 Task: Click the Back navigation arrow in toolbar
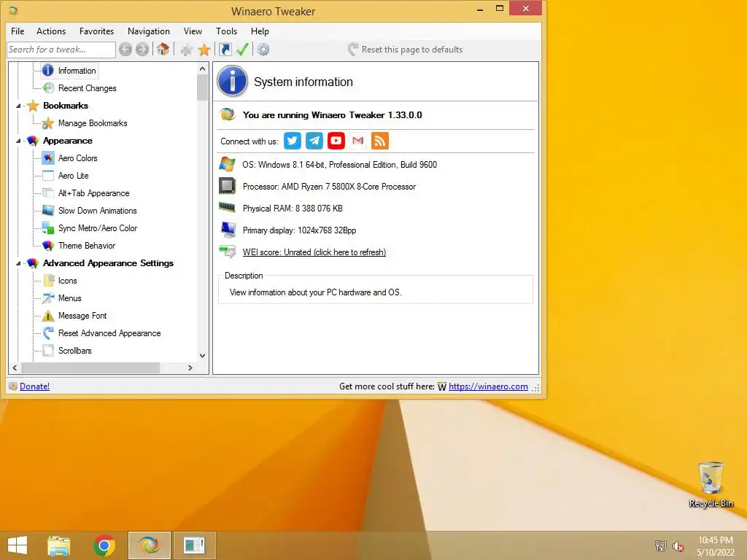(x=125, y=50)
